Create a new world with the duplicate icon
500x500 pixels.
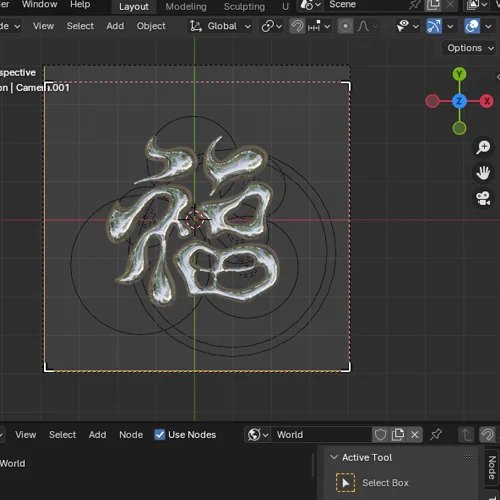(398, 435)
